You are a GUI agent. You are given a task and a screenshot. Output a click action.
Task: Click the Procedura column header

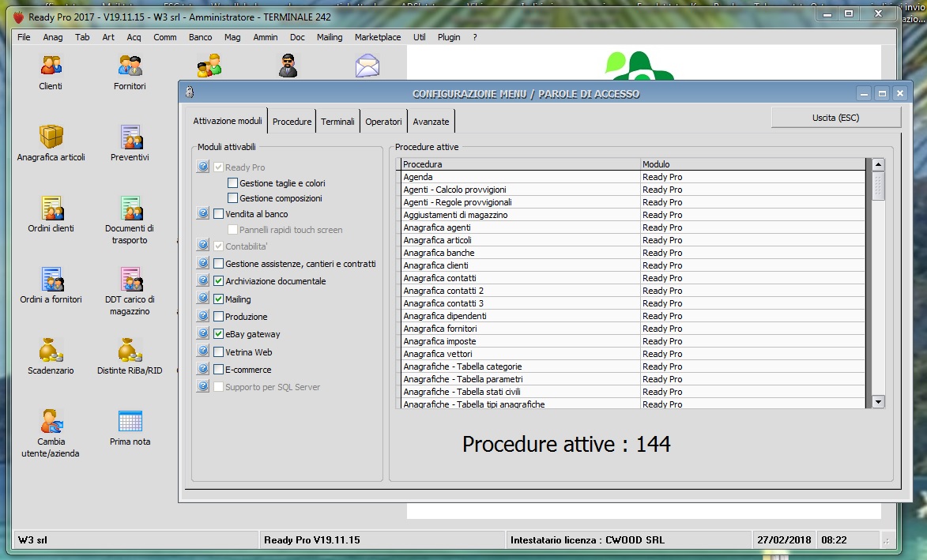click(520, 164)
